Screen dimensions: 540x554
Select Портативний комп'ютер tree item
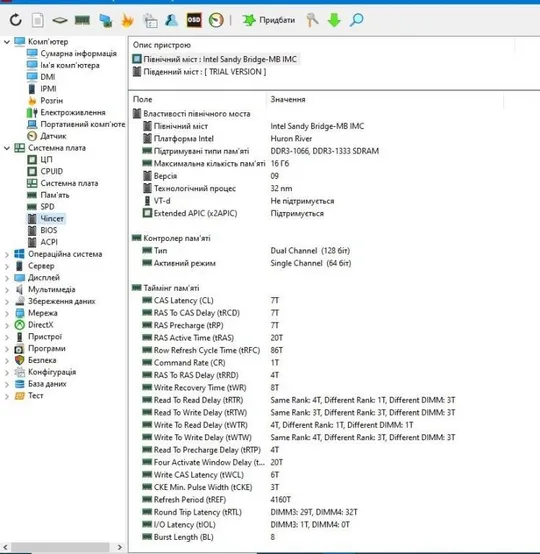82,124
